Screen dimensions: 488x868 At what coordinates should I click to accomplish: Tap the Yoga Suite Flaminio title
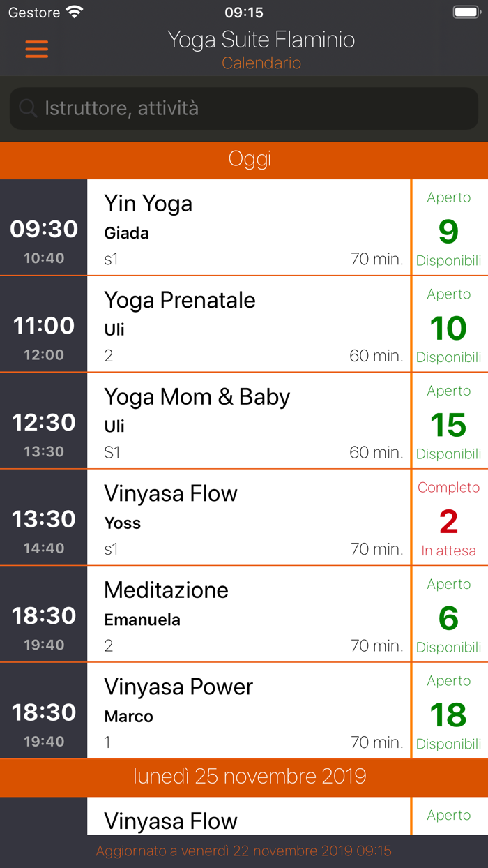click(261, 40)
